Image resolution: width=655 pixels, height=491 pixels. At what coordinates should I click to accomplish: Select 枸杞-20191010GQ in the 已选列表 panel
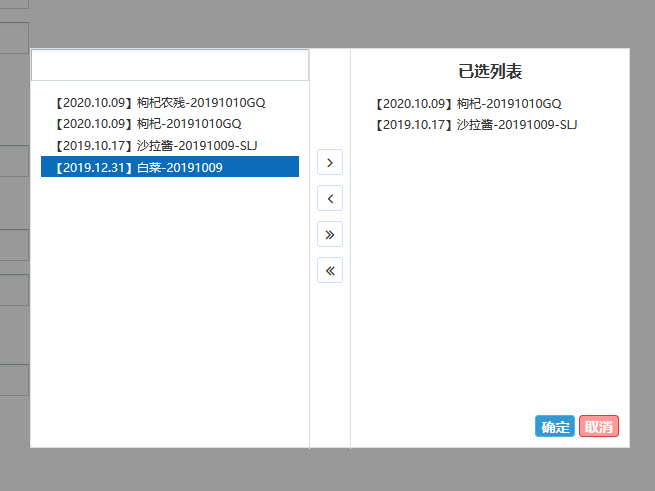[468, 103]
